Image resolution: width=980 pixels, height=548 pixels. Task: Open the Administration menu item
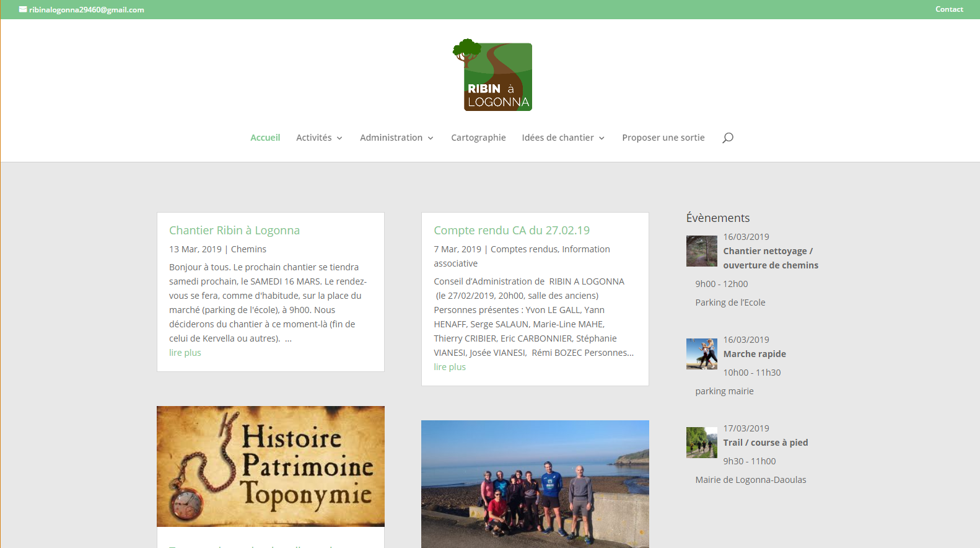391,138
